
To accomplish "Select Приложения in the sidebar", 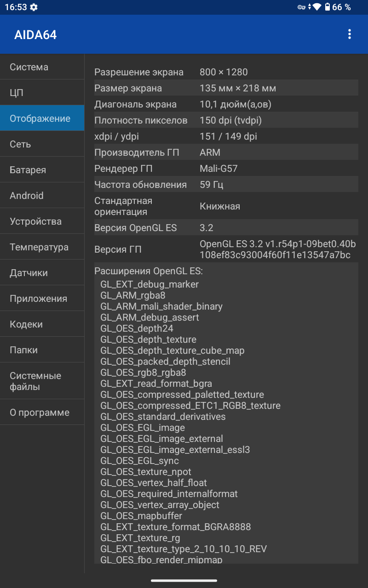I will pyautogui.click(x=42, y=299).
